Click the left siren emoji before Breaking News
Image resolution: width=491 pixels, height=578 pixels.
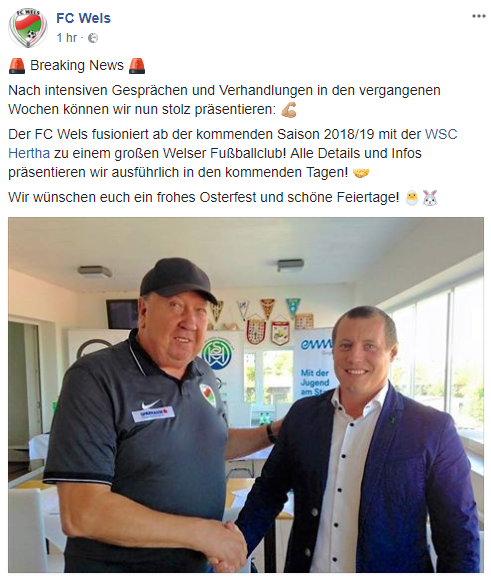tap(17, 66)
